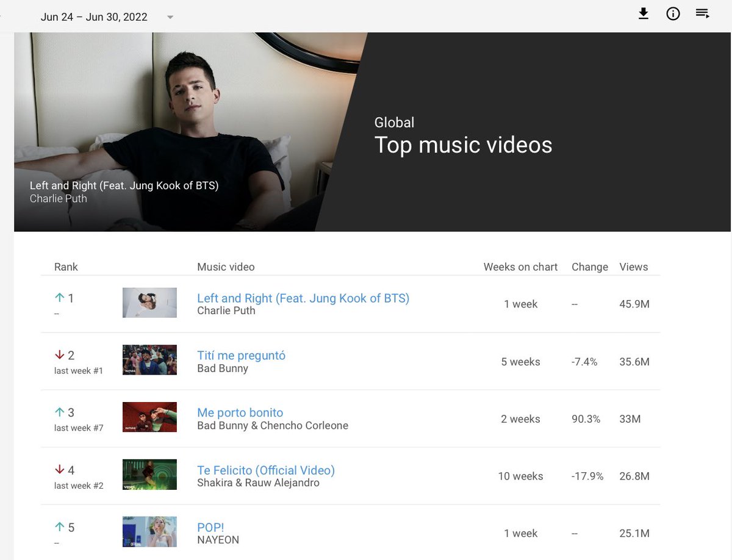Screen dimensions: 732x560
Task: Open the POP! video link
Action: pyautogui.click(x=211, y=528)
